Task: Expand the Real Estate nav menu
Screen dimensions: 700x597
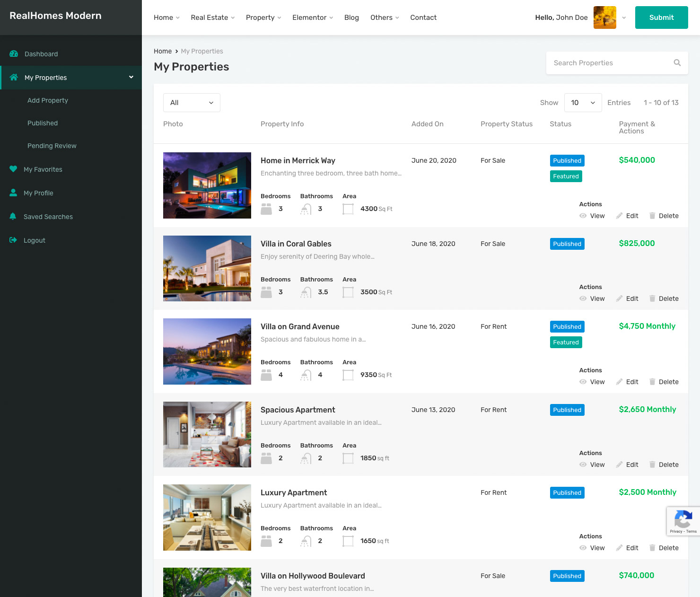Action: tap(213, 18)
